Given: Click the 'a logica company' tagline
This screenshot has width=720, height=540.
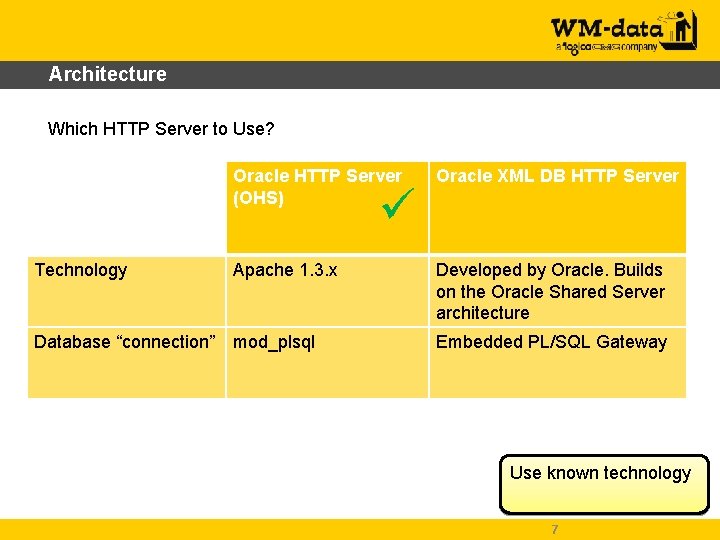Looking at the screenshot, I should click(607, 47).
